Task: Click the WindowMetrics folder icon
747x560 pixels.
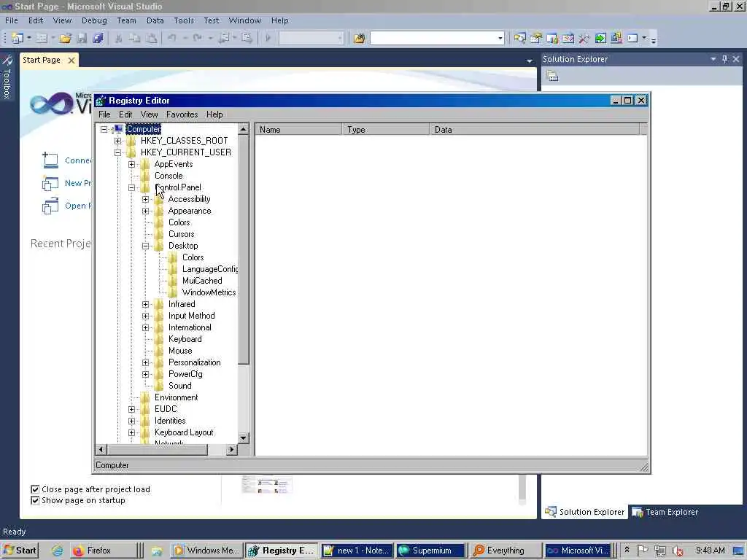Action: [x=173, y=292]
